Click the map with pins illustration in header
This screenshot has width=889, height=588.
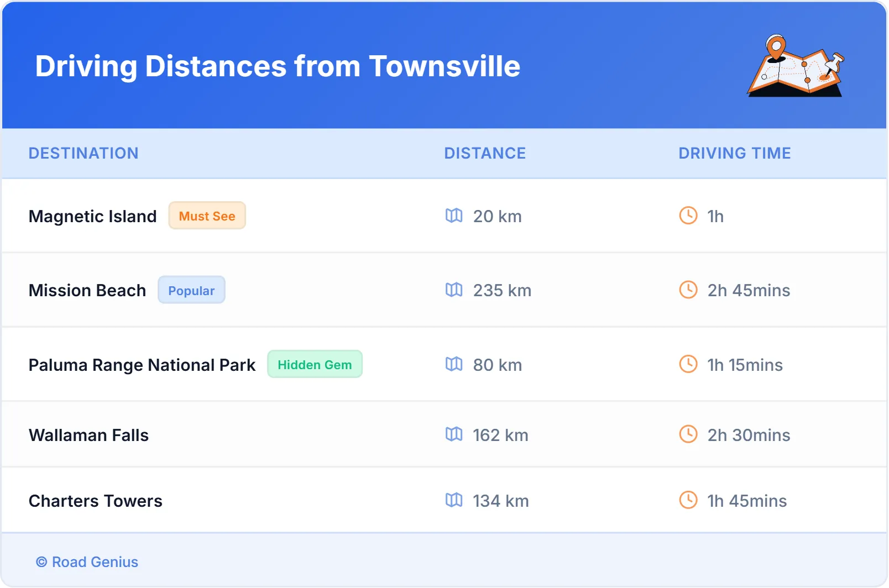point(796,65)
